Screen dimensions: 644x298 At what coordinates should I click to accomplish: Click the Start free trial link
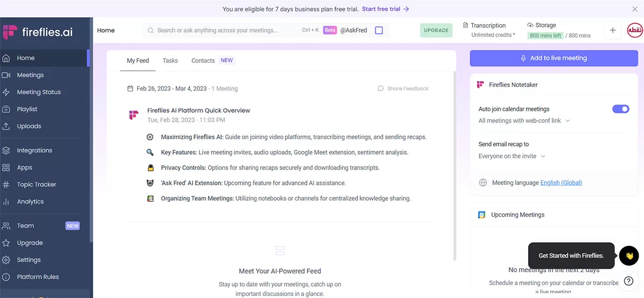385,9
